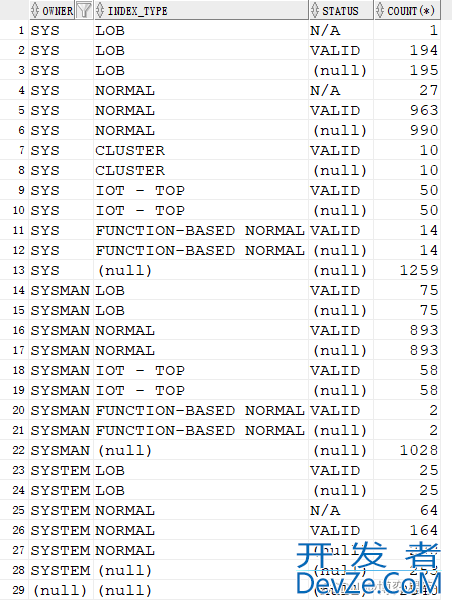Sort by the INDEX_TYPE column header
The width and height of the screenshot is (452, 605).
click(x=201, y=10)
